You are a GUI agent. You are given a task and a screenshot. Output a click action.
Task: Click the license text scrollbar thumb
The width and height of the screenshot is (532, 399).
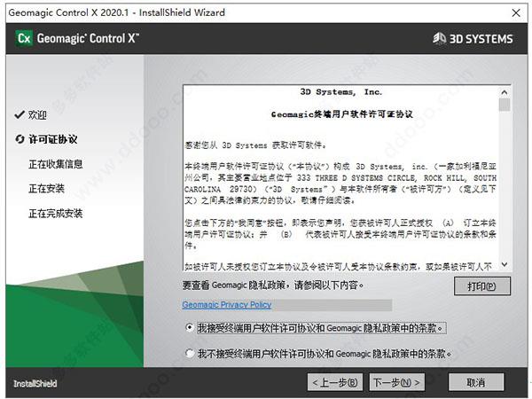505,105
